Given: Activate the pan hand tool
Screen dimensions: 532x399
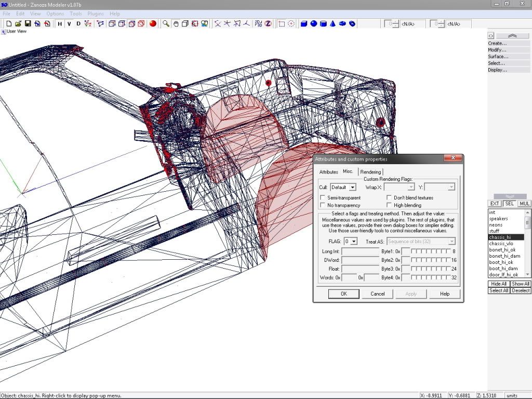Looking at the screenshot, I should click(x=176, y=23).
